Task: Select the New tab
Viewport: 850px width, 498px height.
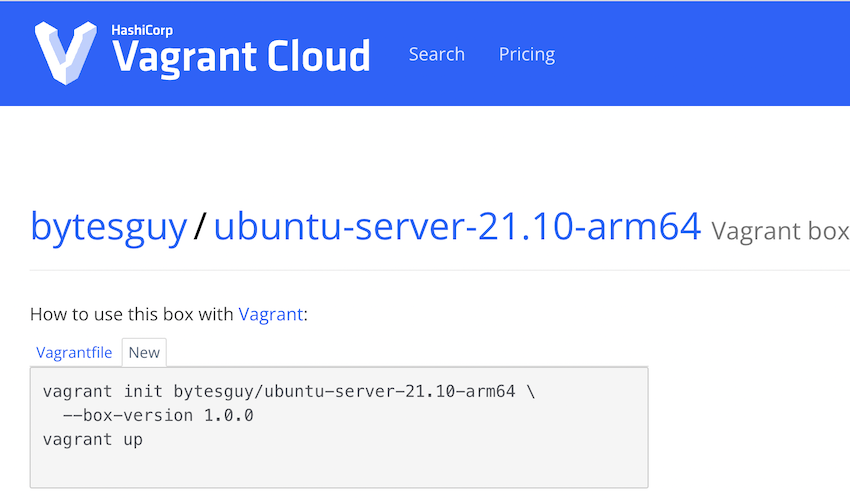Action: 144,353
